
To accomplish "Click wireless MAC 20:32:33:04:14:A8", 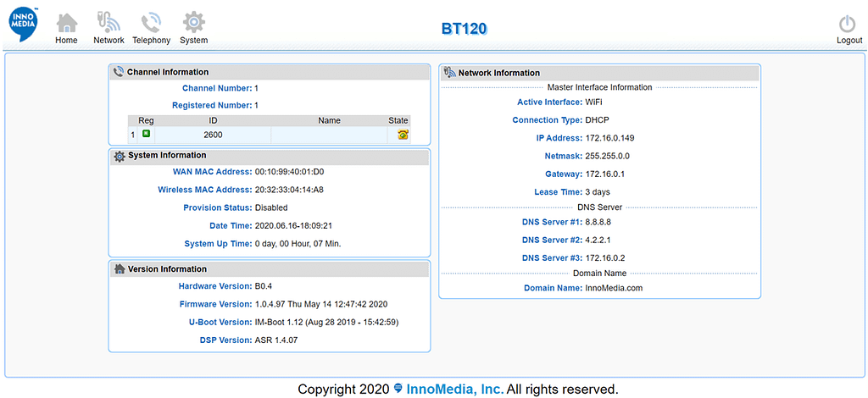I will point(289,190).
